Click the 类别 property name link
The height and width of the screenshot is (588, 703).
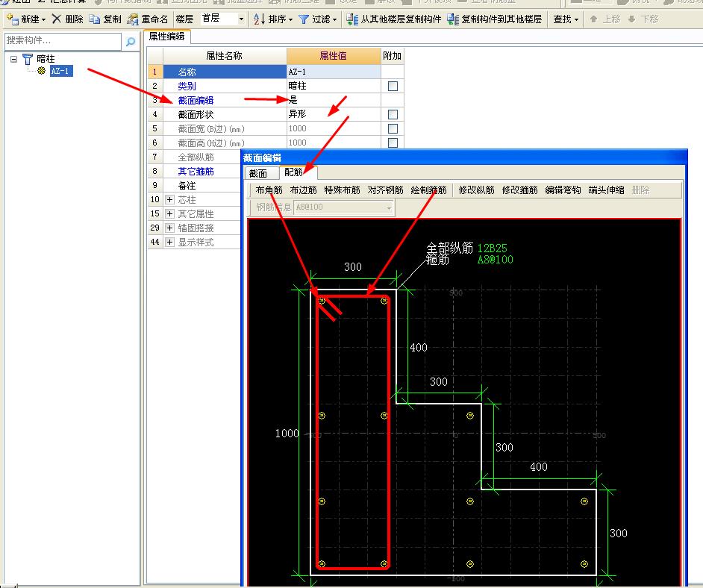187,86
